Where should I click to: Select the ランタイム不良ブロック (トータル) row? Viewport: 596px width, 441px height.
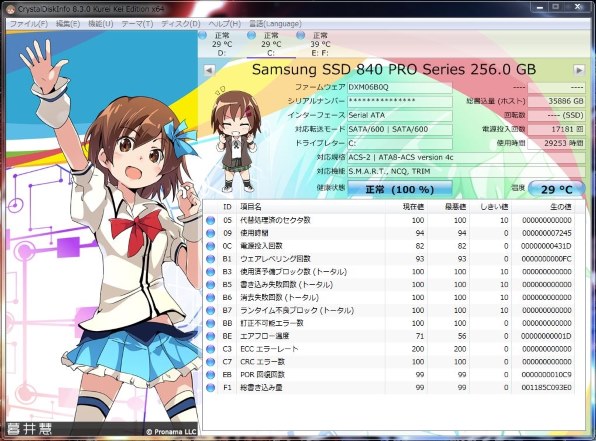pos(389,311)
